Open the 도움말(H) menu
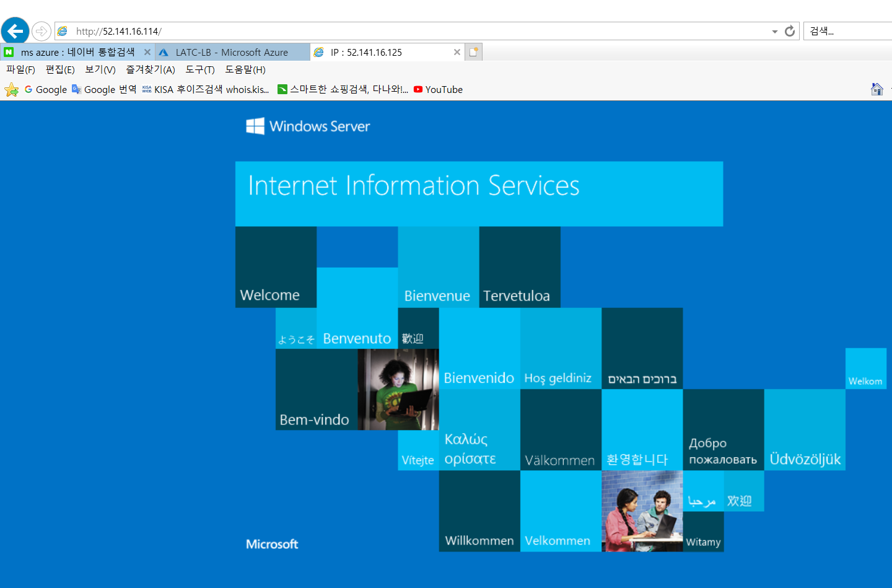 245,69
